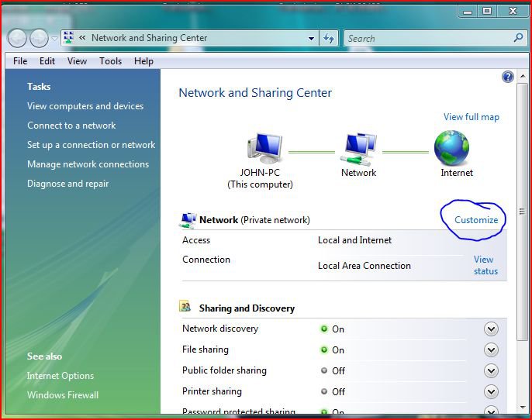Open the File menu
The image size is (532, 420).
[x=20, y=61]
